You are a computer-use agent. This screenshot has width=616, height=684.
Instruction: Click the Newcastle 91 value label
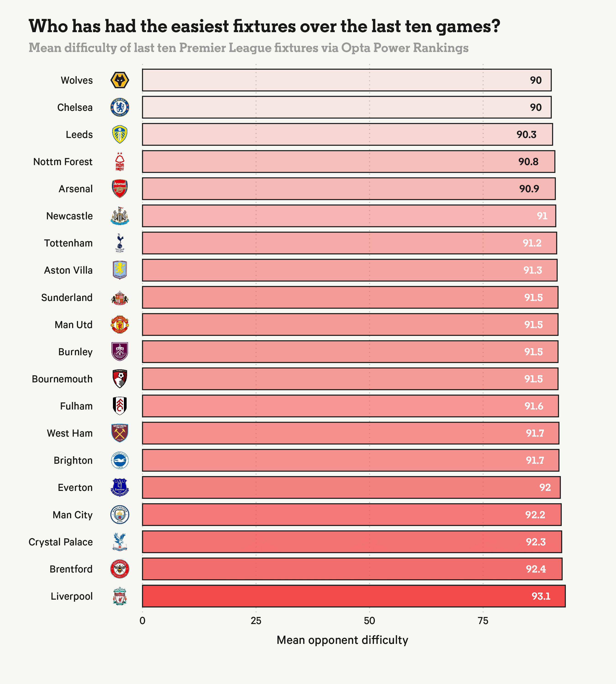pyautogui.click(x=542, y=216)
